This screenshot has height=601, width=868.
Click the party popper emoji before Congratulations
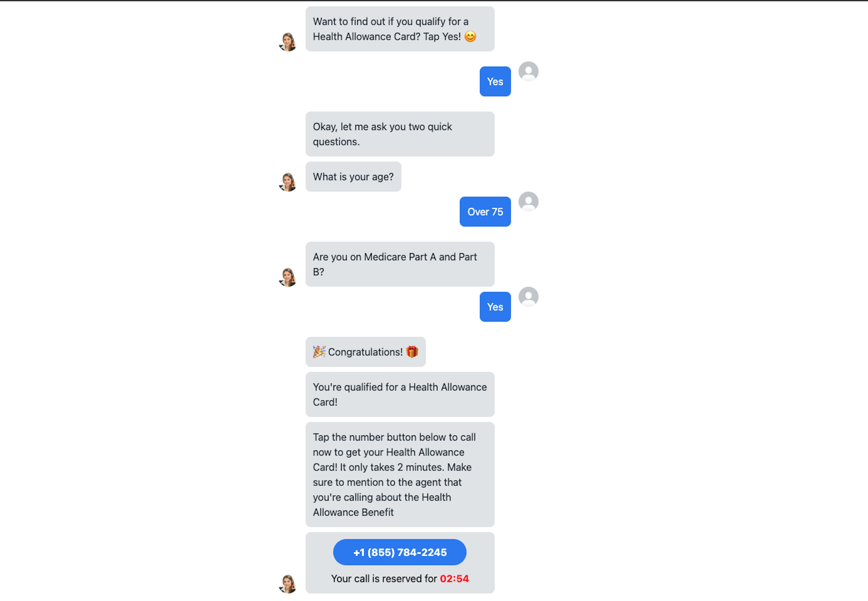click(319, 352)
